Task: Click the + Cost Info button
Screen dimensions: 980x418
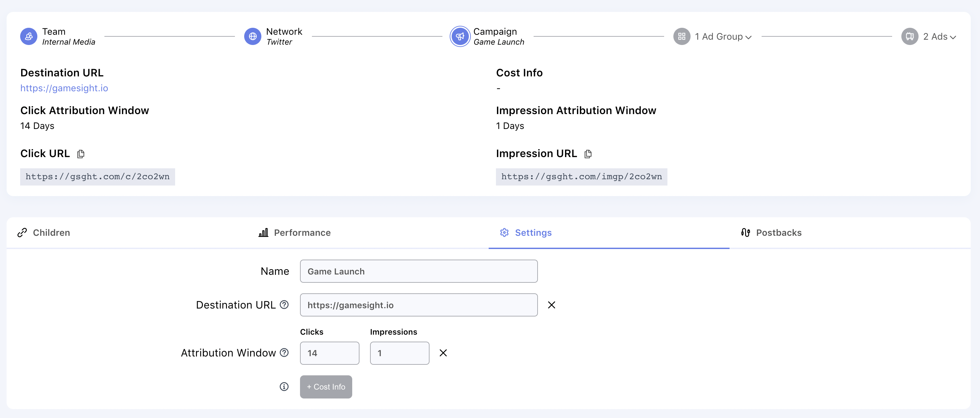Action: [326, 387]
